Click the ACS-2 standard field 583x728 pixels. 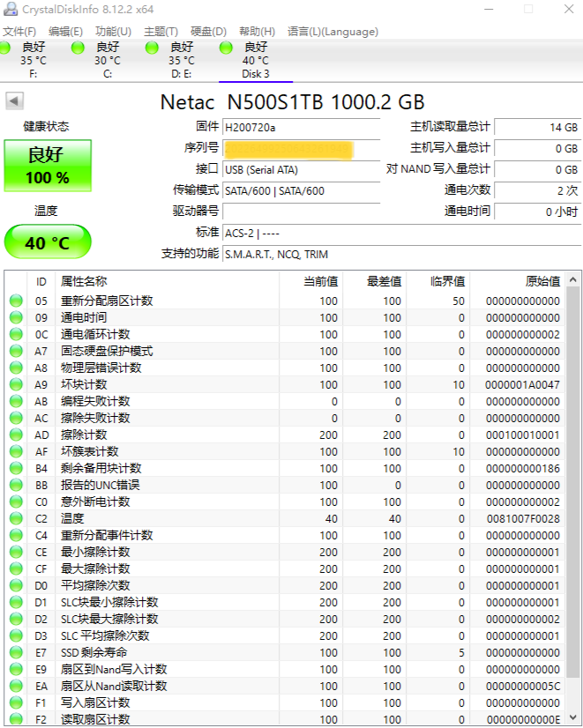[402, 233]
